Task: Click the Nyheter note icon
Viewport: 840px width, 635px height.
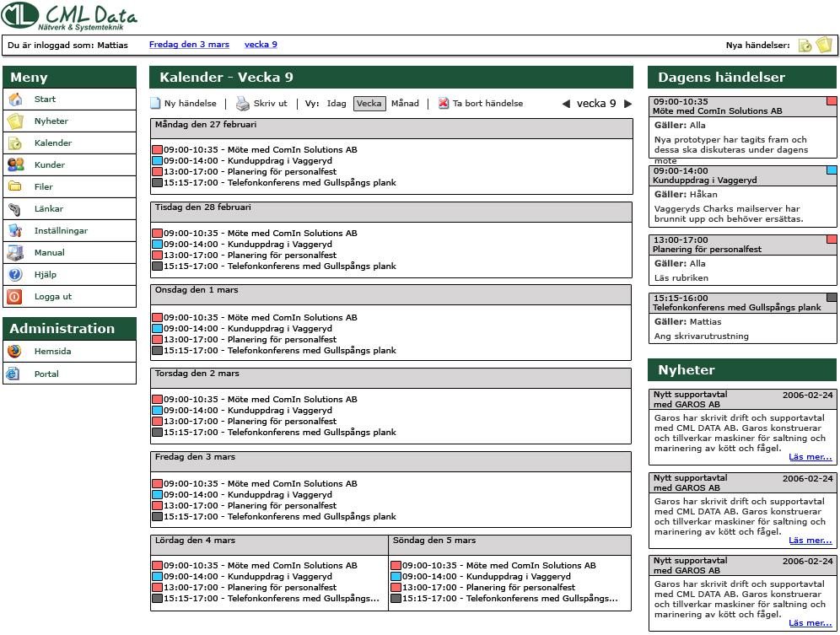Action: click(x=15, y=121)
